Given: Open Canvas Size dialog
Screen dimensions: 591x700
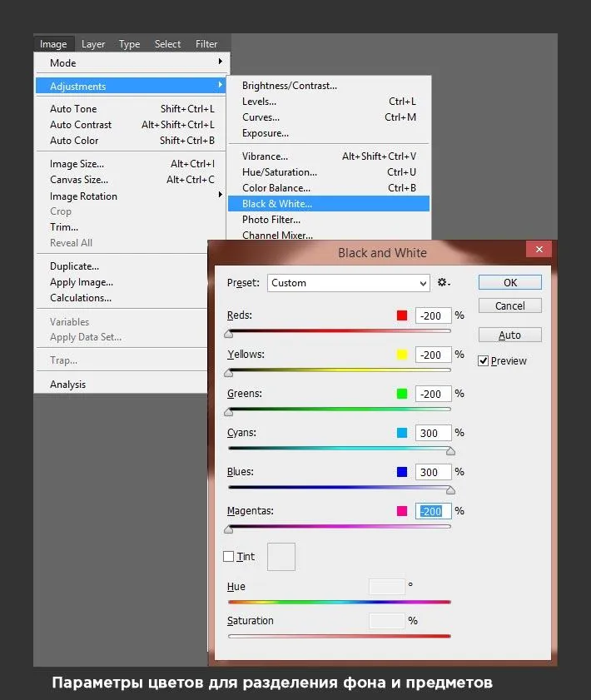Looking at the screenshot, I should point(132,180).
